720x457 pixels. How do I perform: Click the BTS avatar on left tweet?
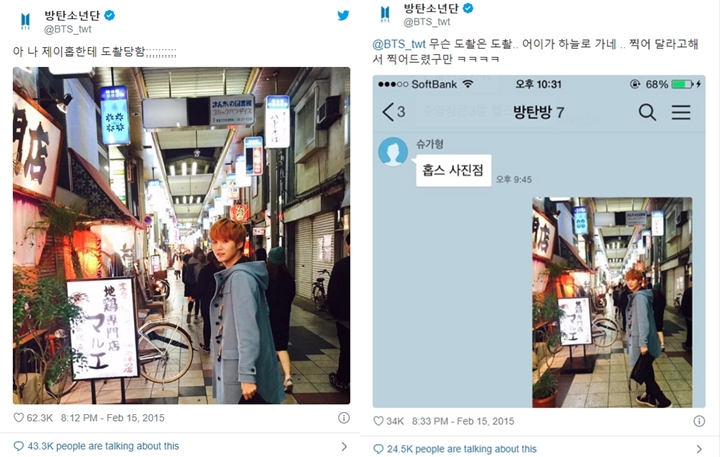coord(26,22)
